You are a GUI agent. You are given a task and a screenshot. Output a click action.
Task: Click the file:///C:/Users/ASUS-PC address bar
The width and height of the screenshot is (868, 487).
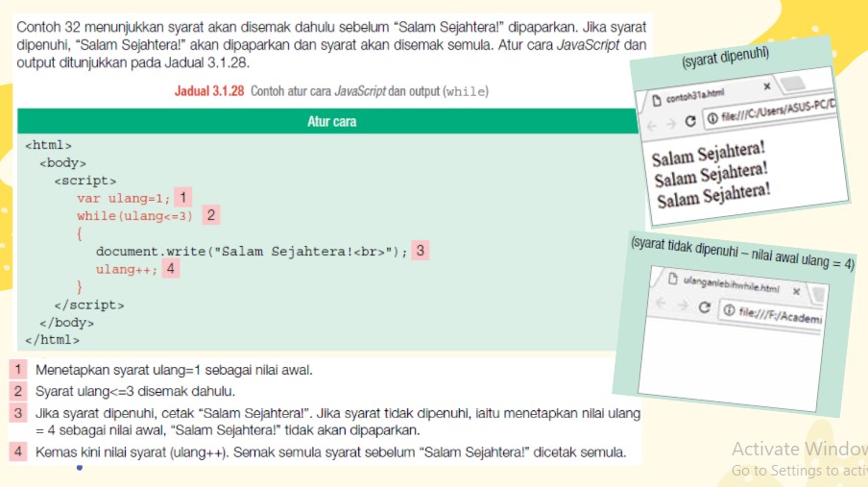click(769, 112)
